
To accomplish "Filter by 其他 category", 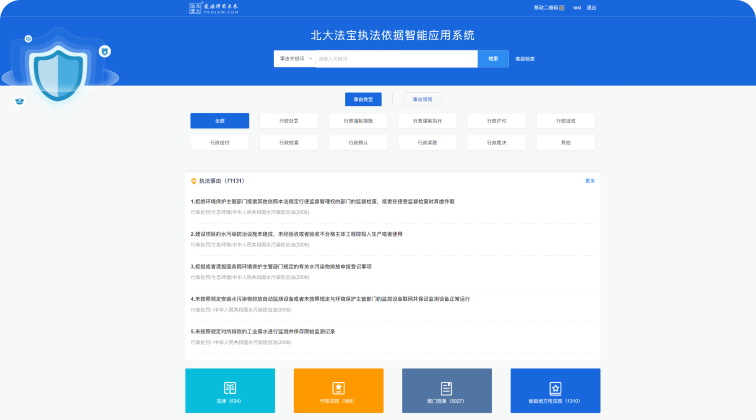I will click(566, 143).
